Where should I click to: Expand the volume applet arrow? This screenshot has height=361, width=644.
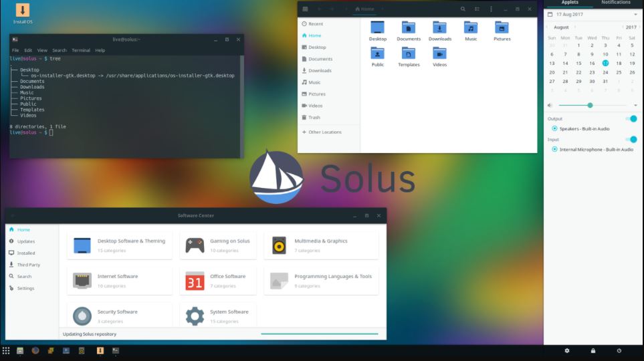[635, 106]
